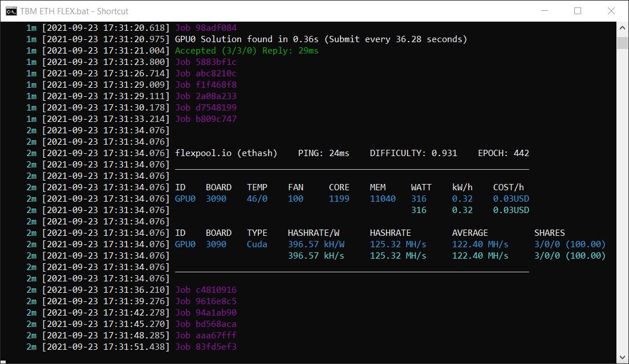Viewport: 629px width, 364px height.
Task: Click the memory clock value '11040'
Action: point(383,199)
